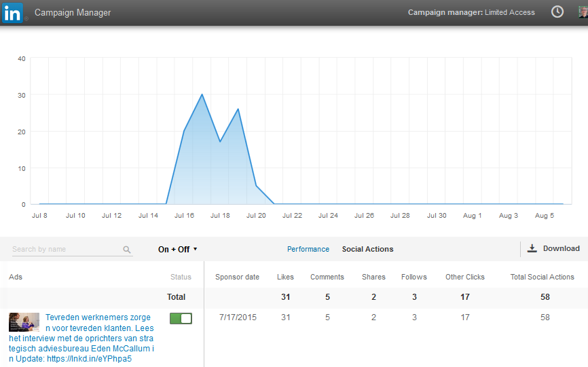
Task: Sort by the Sponsor date column
Action: coord(237,277)
